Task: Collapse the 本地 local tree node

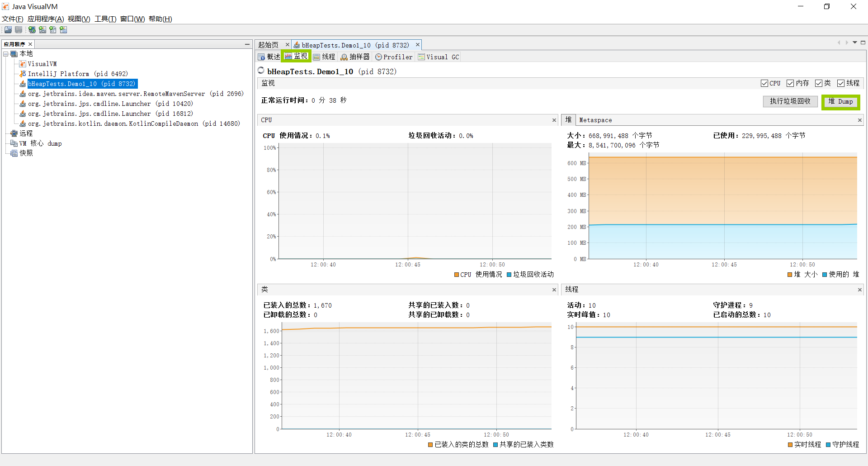Action: coord(6,54)
